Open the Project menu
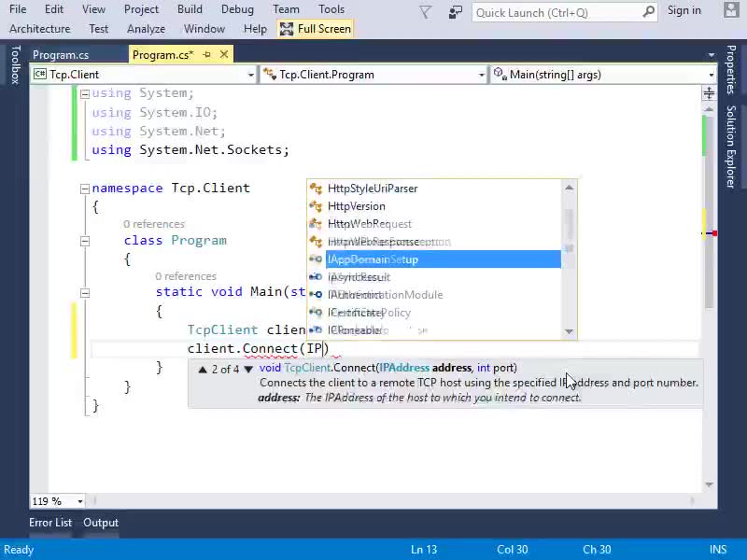The width and height of the screenshot is (747, 560). tap(141, 9)
